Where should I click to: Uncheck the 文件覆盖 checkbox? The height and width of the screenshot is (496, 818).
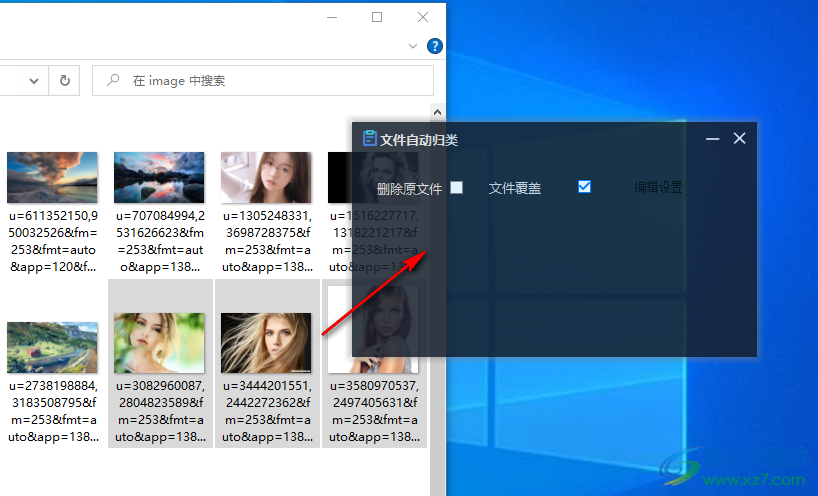[x=584, y=187]
